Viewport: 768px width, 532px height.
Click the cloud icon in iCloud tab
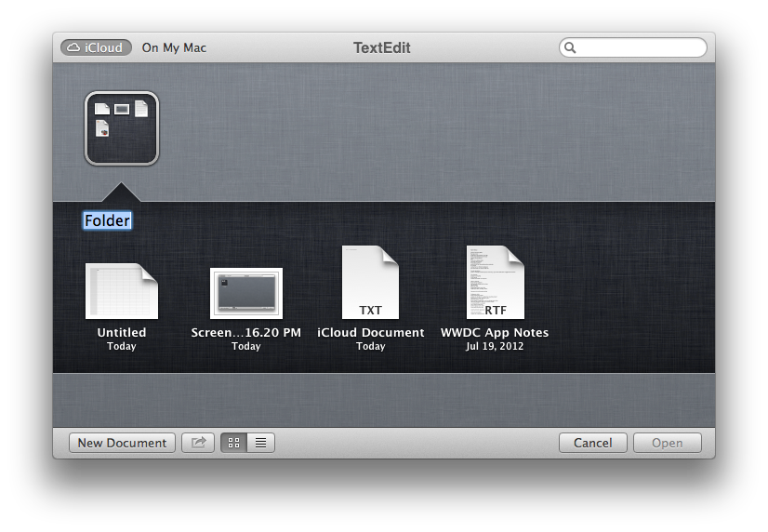[x=73, y=47]
